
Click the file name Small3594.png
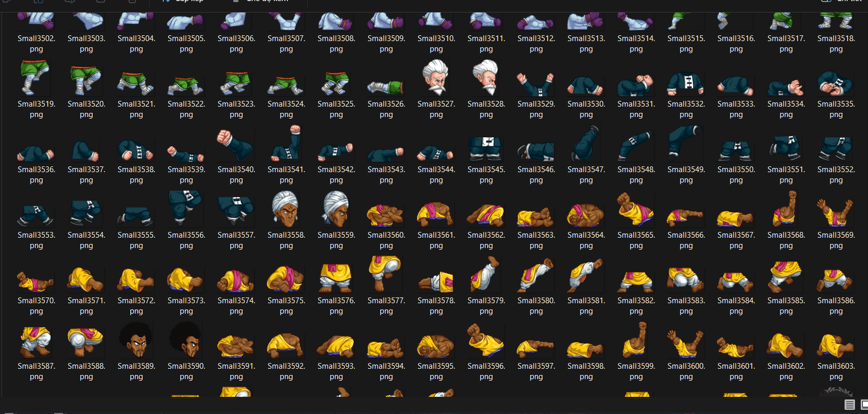pyautogui.click(x=386, y=371)
